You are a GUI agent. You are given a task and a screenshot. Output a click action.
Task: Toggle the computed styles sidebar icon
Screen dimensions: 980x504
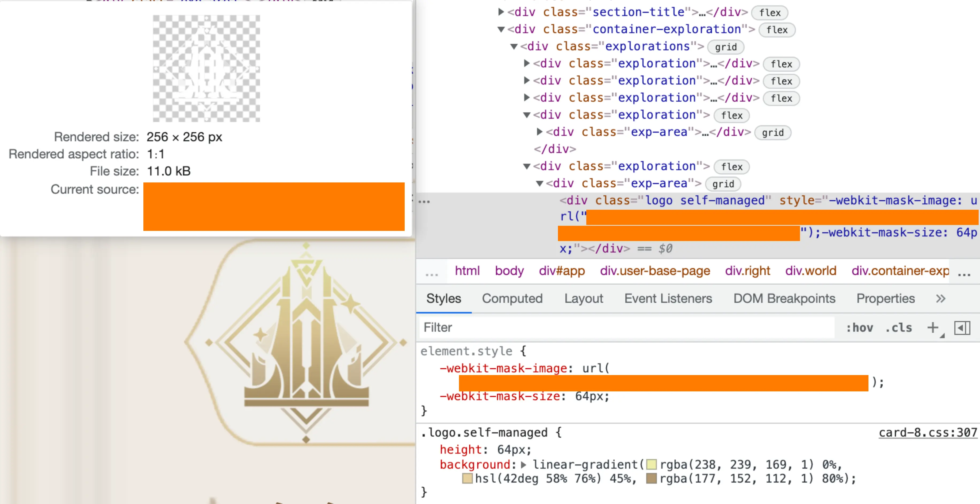pos(962,327)
